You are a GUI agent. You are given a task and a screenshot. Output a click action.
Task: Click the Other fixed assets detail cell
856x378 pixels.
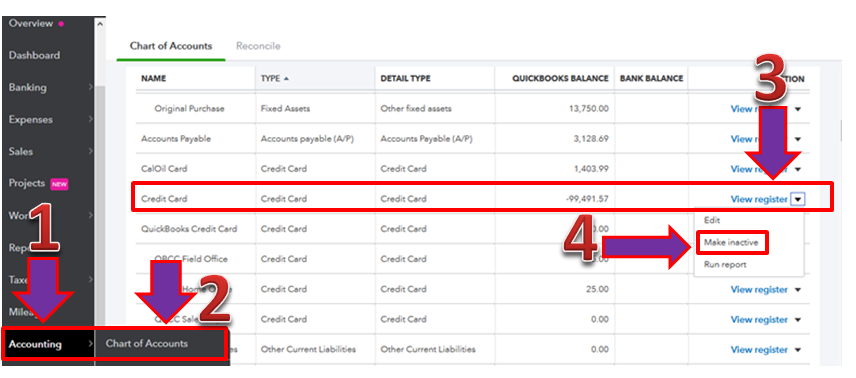tap(416, 109)
